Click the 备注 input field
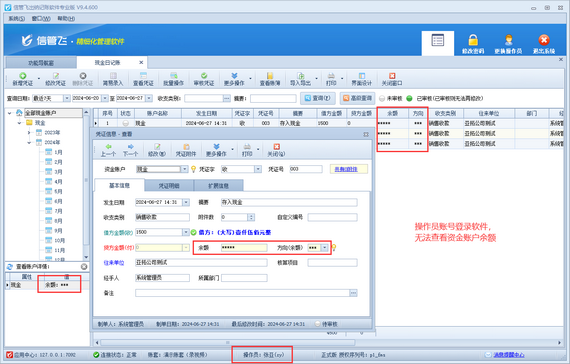The height and width of the screenshot is (364, 570). tap(242, 293)
